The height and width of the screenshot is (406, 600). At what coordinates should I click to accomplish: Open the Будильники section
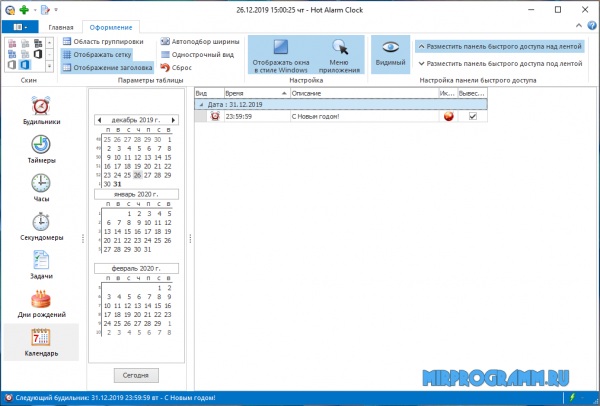41,110
